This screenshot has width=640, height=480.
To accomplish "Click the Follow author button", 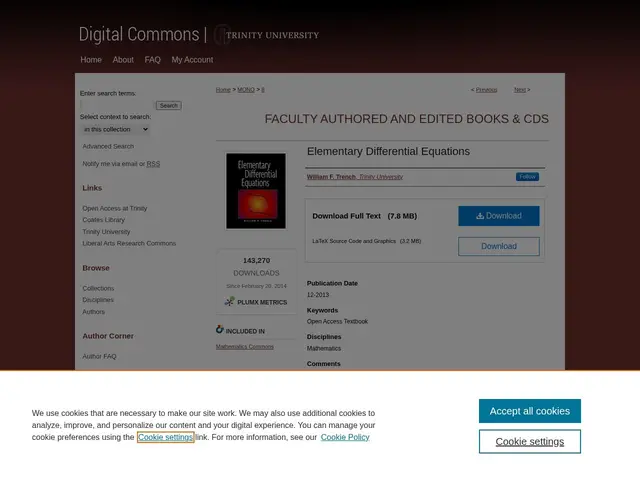I will 527,176.
